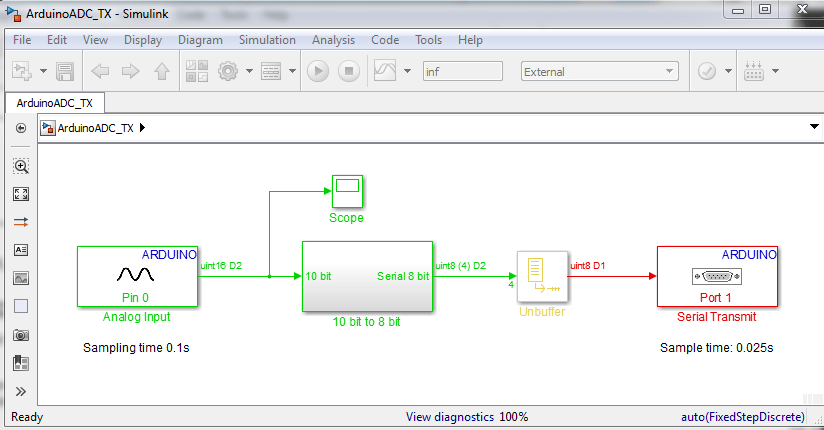Click the Up to Parent arrow icon

pos(162,71)
